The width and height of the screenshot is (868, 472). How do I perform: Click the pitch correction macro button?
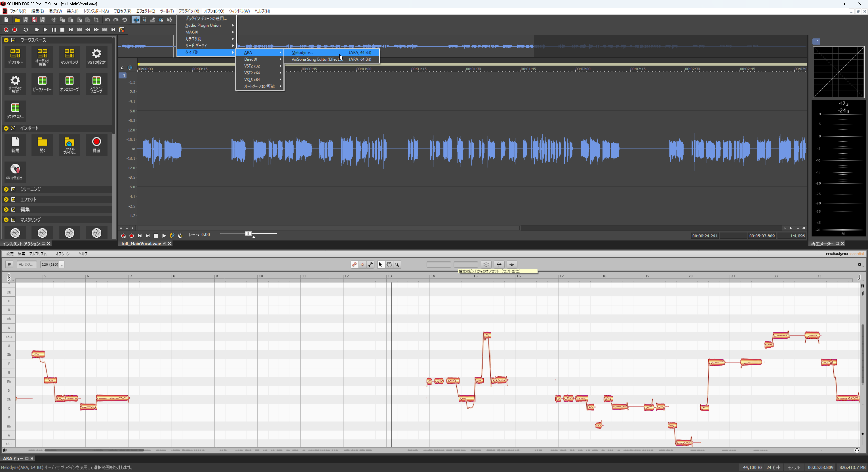click(x=486, y=264)
